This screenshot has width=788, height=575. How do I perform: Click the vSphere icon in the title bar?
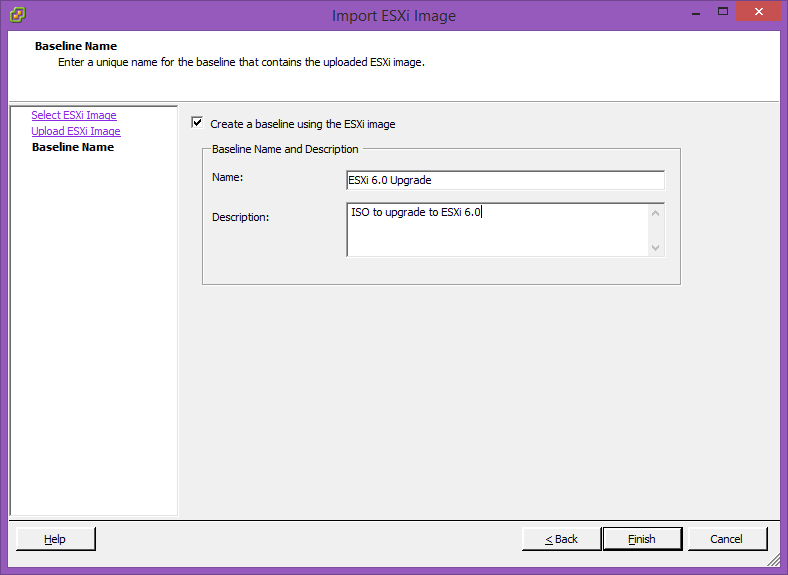[17, 15]
